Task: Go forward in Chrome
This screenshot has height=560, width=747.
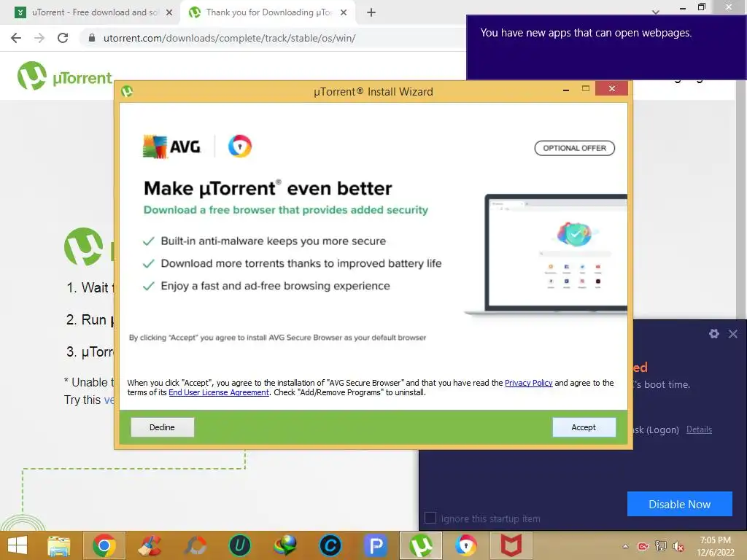Action: click(39, 38)
